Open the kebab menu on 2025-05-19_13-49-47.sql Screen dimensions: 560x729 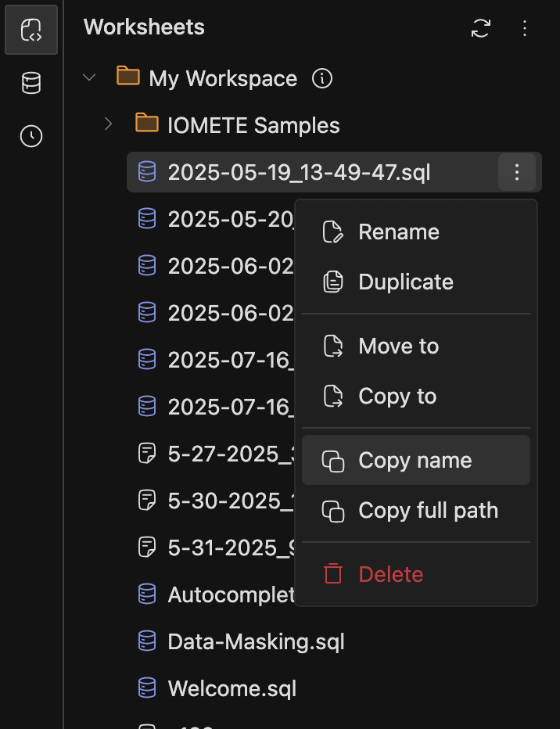pos(516,172)
